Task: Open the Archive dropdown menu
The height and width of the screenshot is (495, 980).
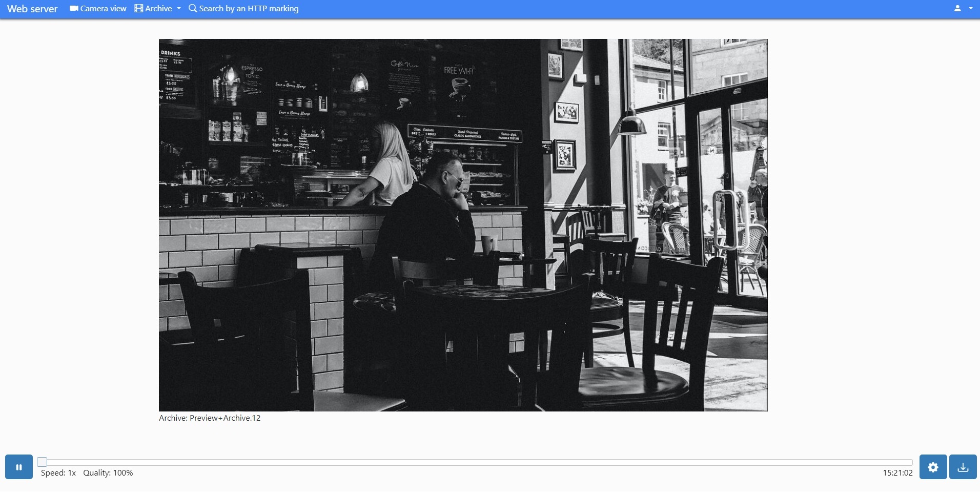Action: point(158,9)
